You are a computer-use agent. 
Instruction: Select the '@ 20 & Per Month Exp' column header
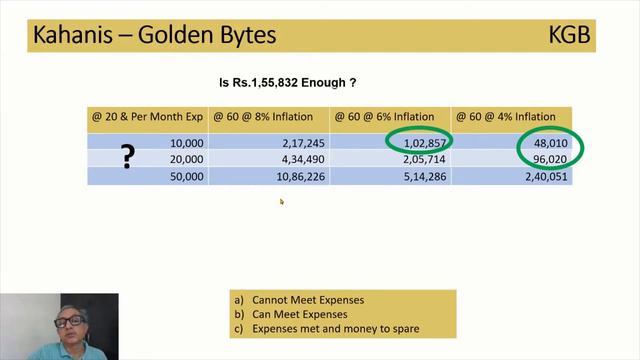pos(147,117)
